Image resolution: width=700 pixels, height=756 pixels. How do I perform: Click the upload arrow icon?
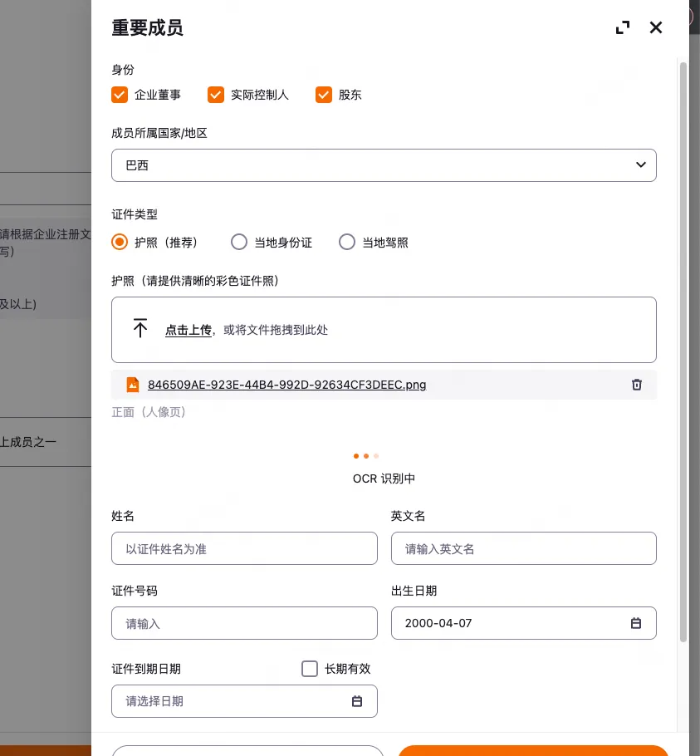[x=140, y=329]
